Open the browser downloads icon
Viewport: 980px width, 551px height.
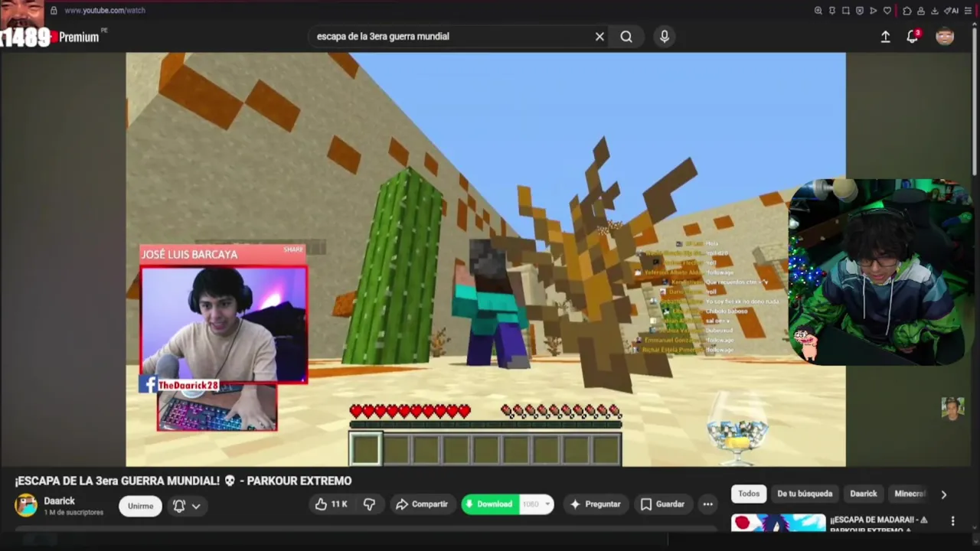click(x=935, y=11)
